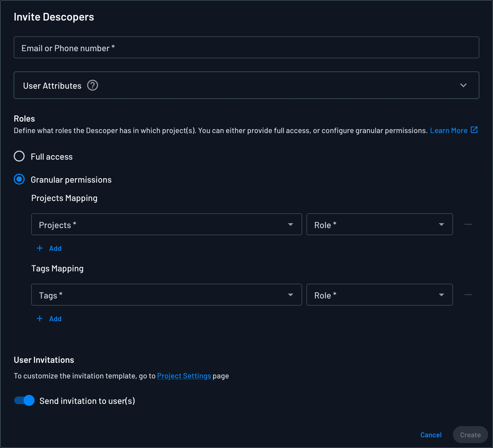Click Add under Tags Mapping
The height and width of the screenshot is (448, 493).
pyautogui.click(x=50, y=318)
